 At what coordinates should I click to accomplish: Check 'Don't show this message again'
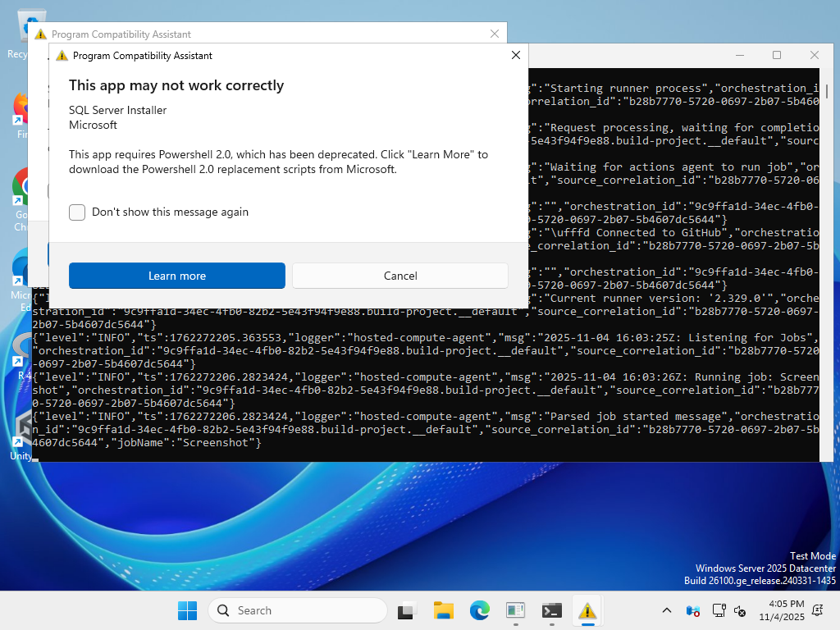77,212
